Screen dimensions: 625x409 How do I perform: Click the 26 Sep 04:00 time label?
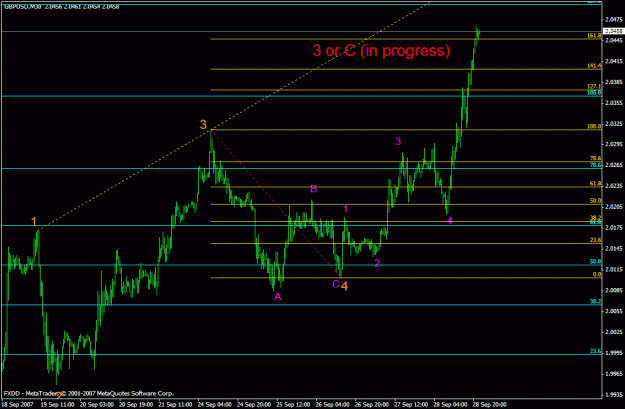pyautogui.click(x=333, y=404)
